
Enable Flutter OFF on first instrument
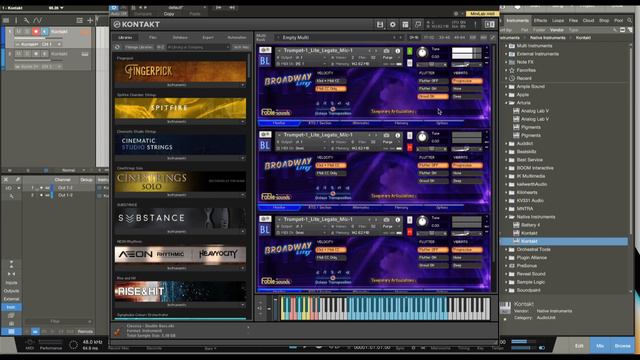coord(433,81)
